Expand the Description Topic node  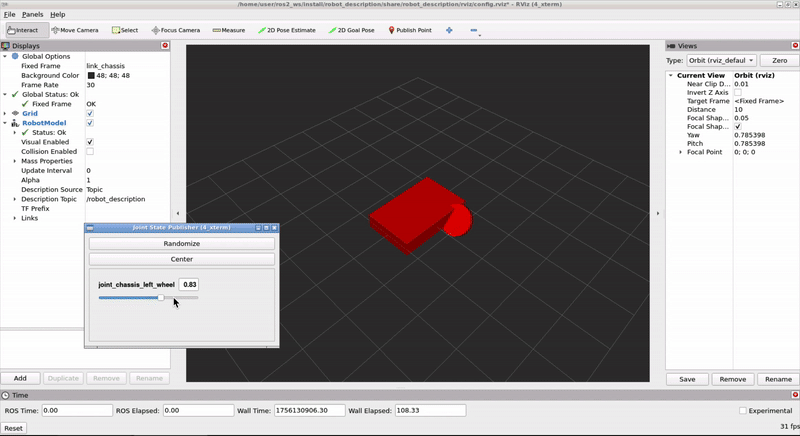point(15,199)
